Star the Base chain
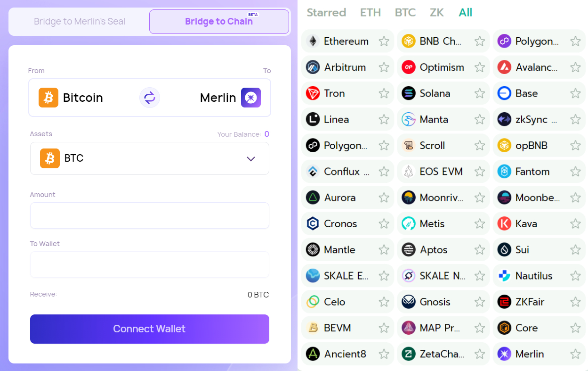The height and width of the screenshot is (371, 588). [575, 93]
